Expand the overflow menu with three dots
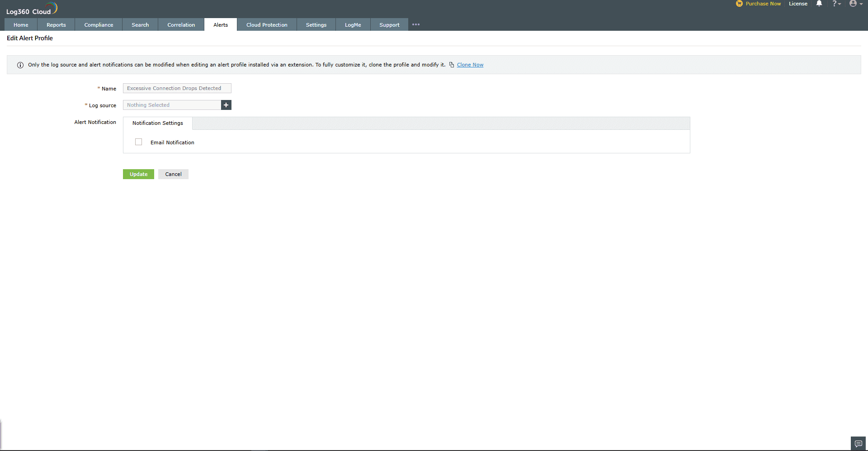 click(416, 24)
